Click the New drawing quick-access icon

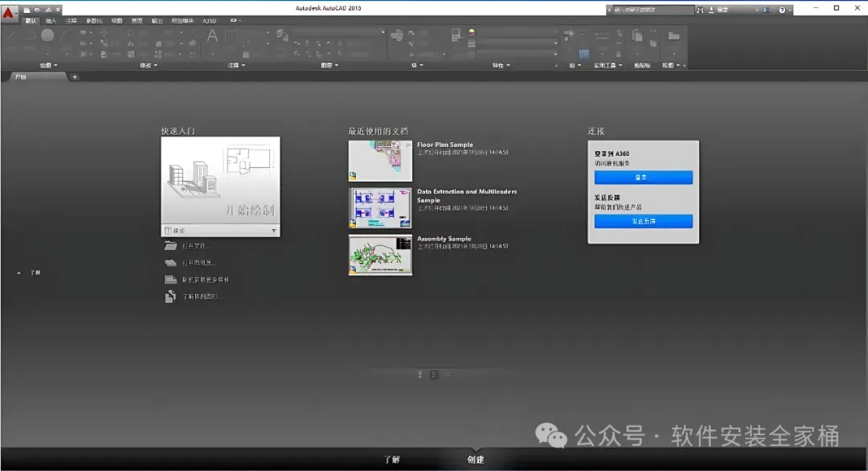(27, 10)
